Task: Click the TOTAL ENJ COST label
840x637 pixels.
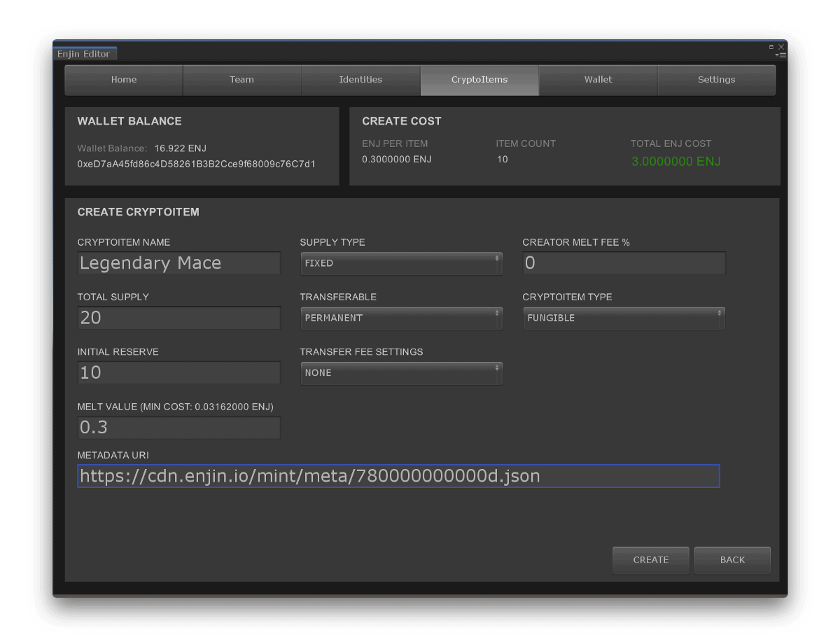Action: 671,143
